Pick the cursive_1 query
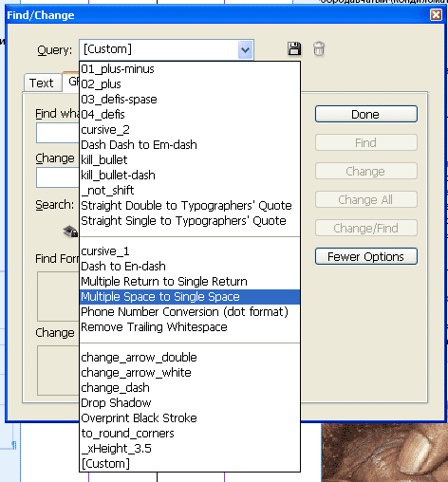The width and height of the screenshot is (448, 482). (x=190, y=251)
